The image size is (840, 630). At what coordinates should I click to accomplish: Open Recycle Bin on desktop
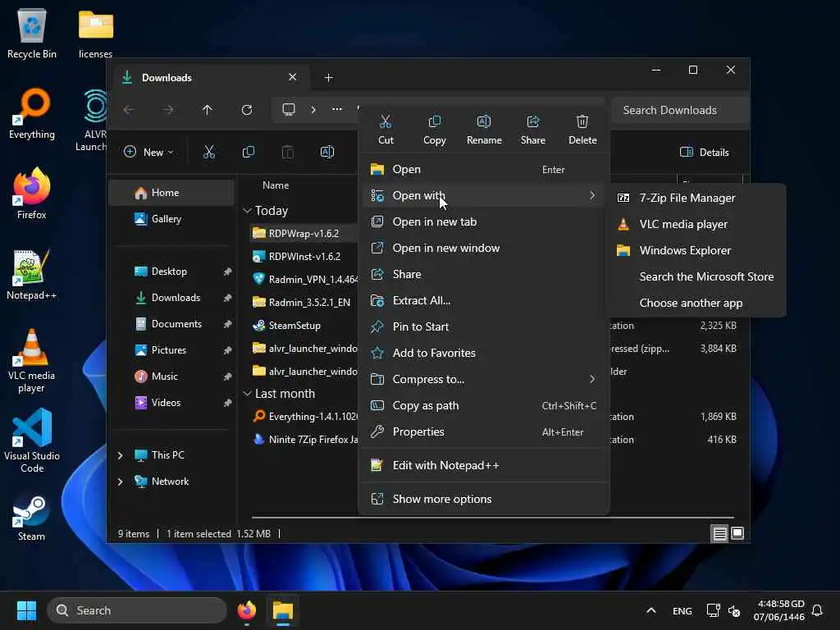32,32
